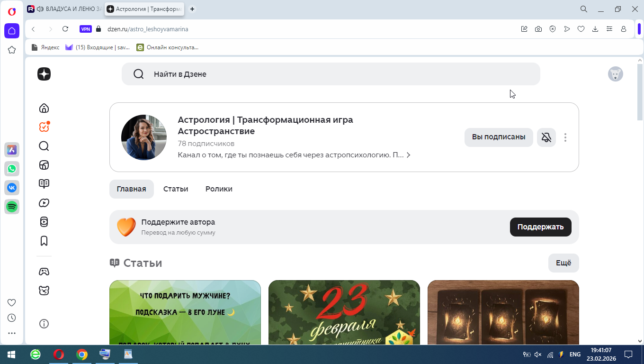Switch input language ENG in tray
This screenshot has height=364, width=644.
coord(575,355)
